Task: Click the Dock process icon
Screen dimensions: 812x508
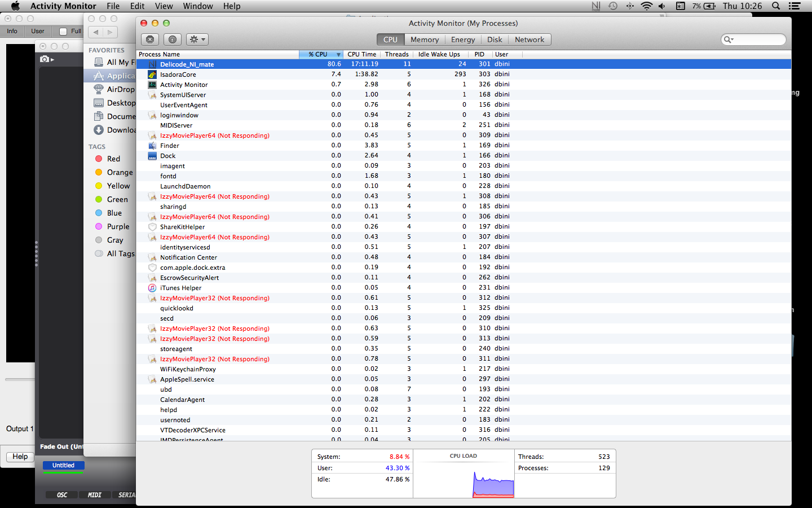Action: click(x=152, y=156)
